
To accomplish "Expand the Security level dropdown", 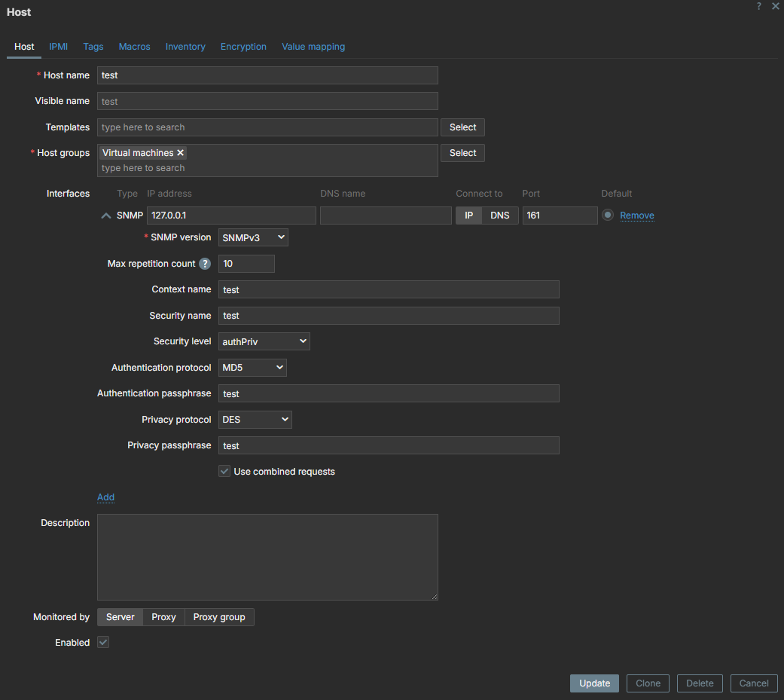I will (264, 341).
